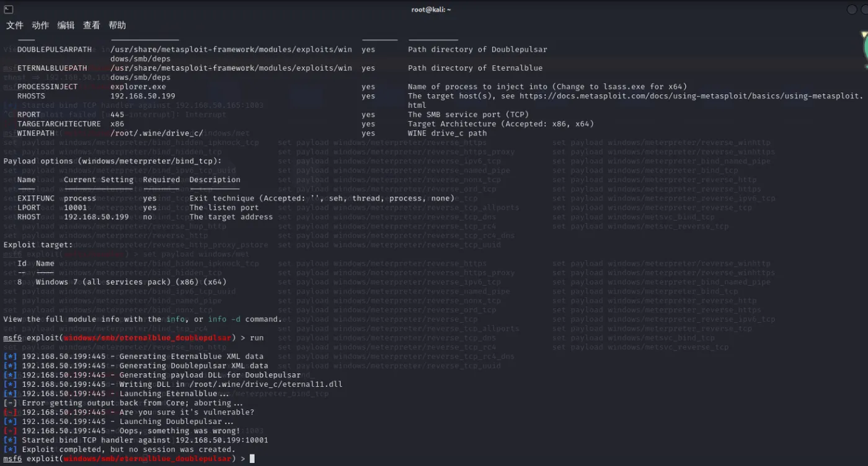The height and width of the screenshot is (466, 868).
Task: Click the 'The target address' description
Action: 231,217
